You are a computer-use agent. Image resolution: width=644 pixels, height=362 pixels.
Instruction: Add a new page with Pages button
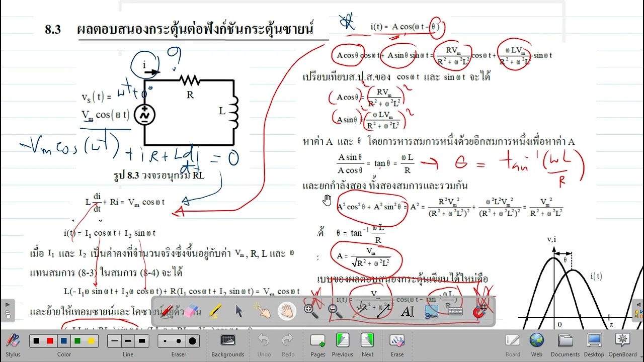(x=318, y=345)
